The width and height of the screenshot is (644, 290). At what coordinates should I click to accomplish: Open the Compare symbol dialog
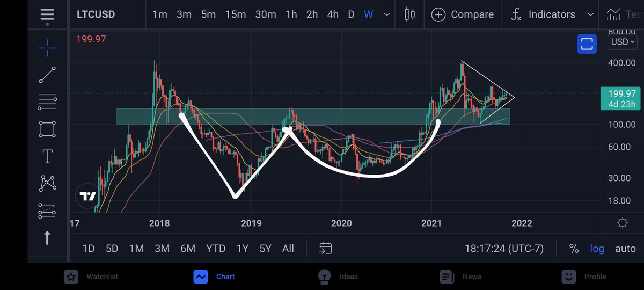pyautogui.click(x=463, y=15)
